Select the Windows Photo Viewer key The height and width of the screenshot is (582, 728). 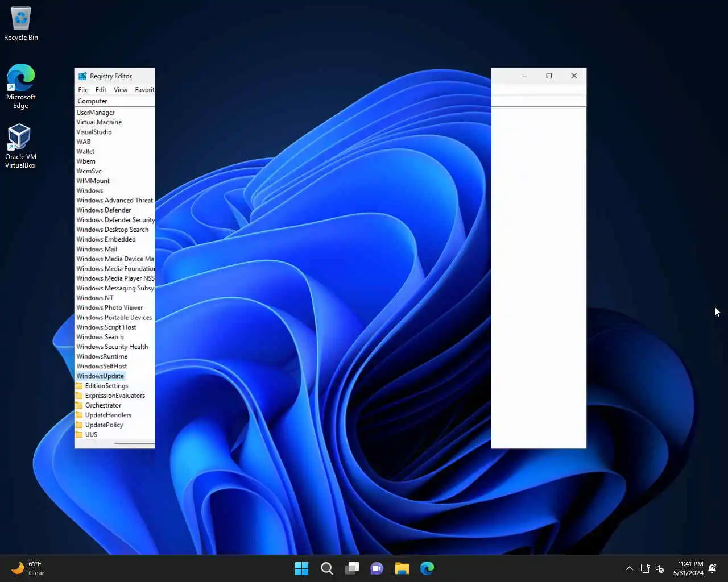click(110, 307)
